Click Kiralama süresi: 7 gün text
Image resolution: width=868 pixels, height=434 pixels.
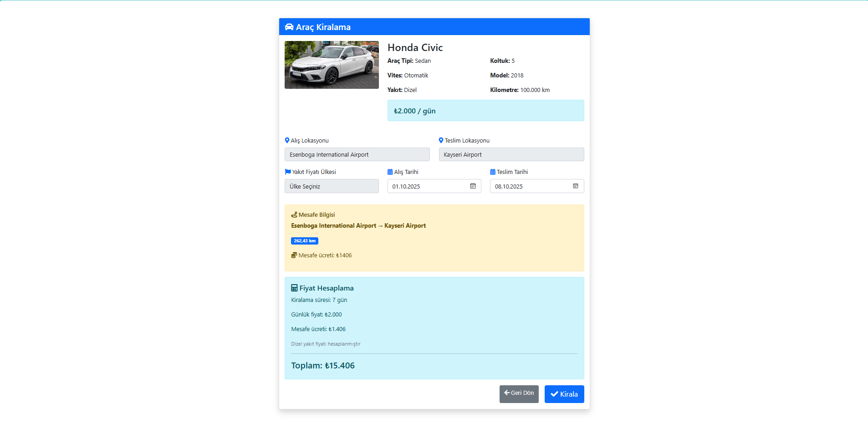(x=319, y=300)
